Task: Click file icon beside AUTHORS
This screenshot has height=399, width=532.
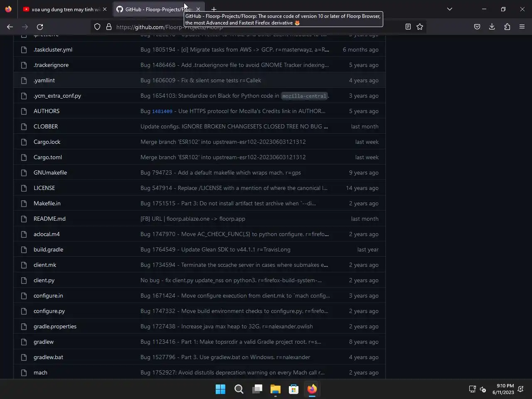Action: pos(24,111)
